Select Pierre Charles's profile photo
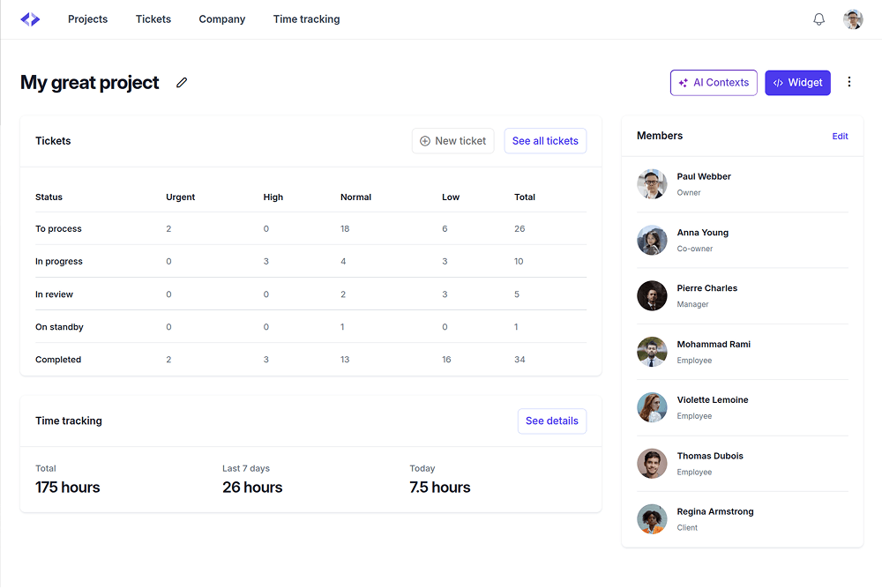This screenshot has height=588, width=882. point(652,296)
